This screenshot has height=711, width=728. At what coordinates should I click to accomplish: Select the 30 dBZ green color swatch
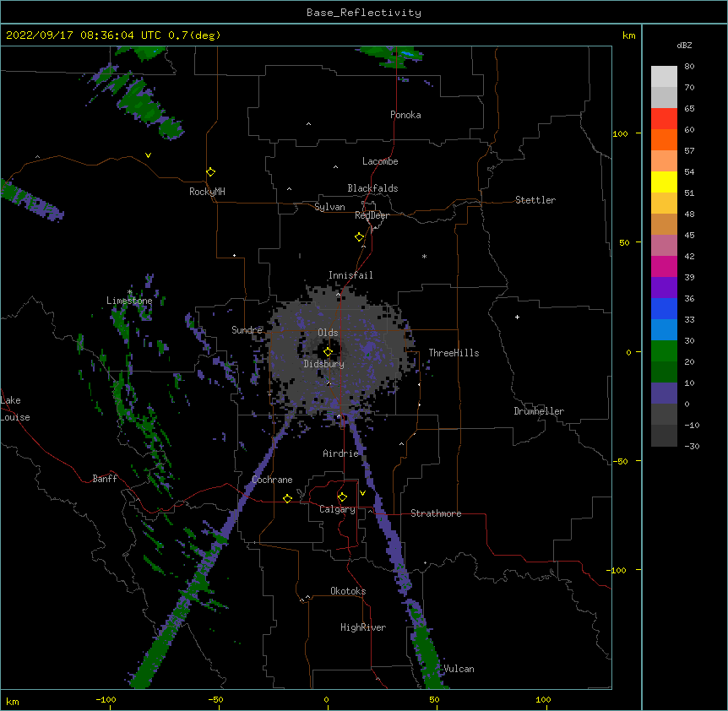coord(664,351)
